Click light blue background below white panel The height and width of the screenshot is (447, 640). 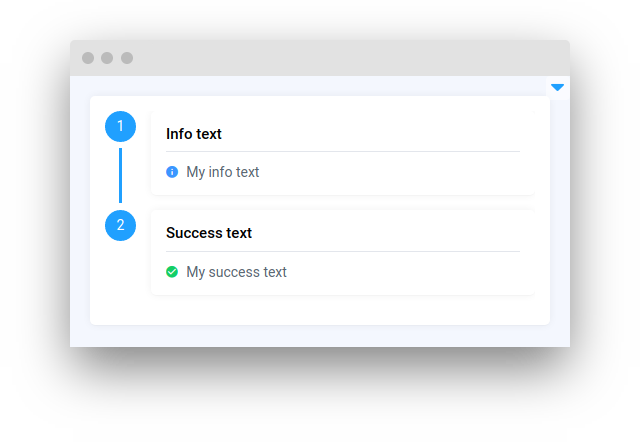(x=320, y=336)
